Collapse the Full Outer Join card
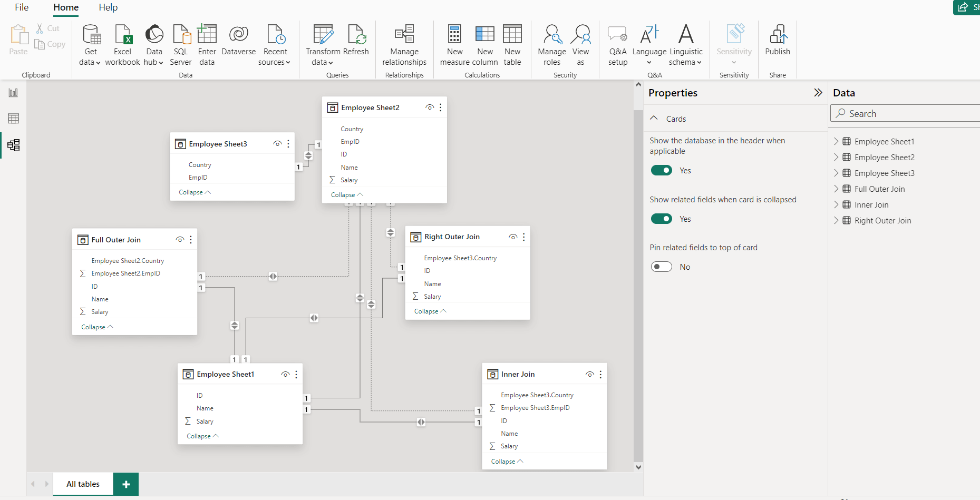 pyautogui.click(x=96, y=327)
